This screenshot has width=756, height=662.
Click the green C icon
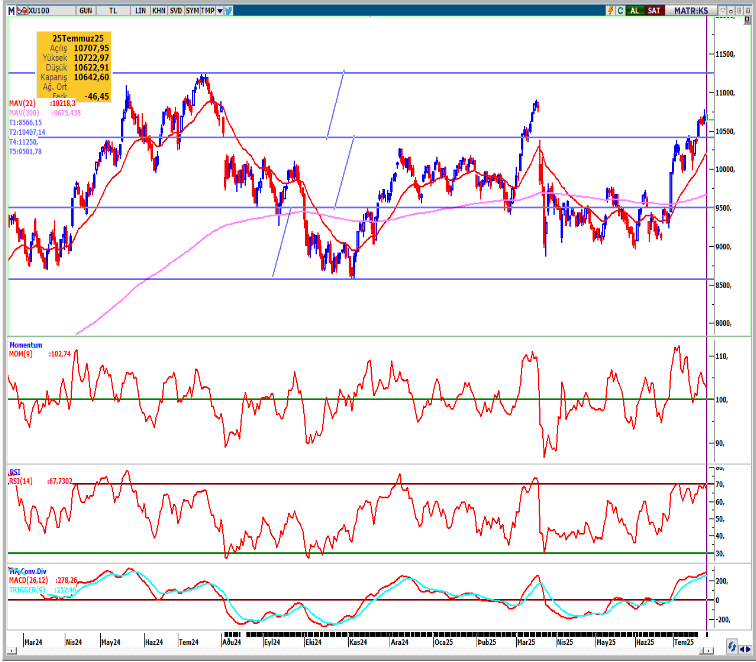(621, 10)
